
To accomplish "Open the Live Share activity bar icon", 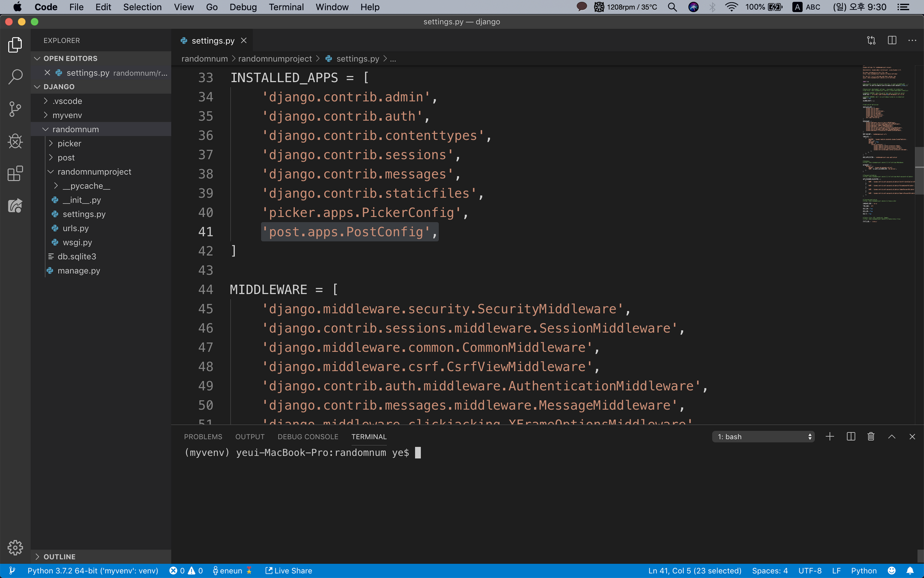I will pyautogui.click(x=15, y=206).
